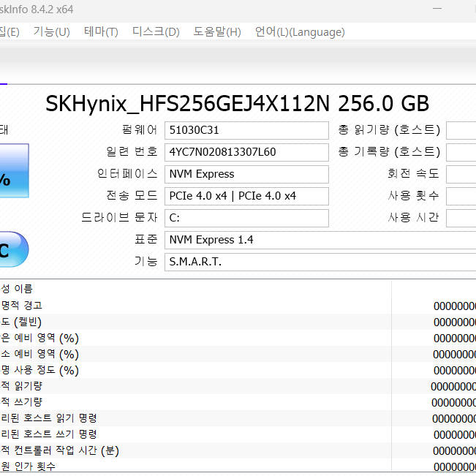This screenshot has height=476, width=476.
Task: Click the 이름 attribute column header
Action: pyautogui.click(x=195, y=289)
